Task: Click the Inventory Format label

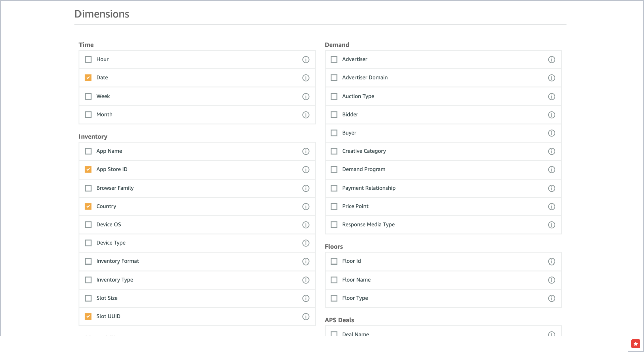Action: [x=118, y=261]
